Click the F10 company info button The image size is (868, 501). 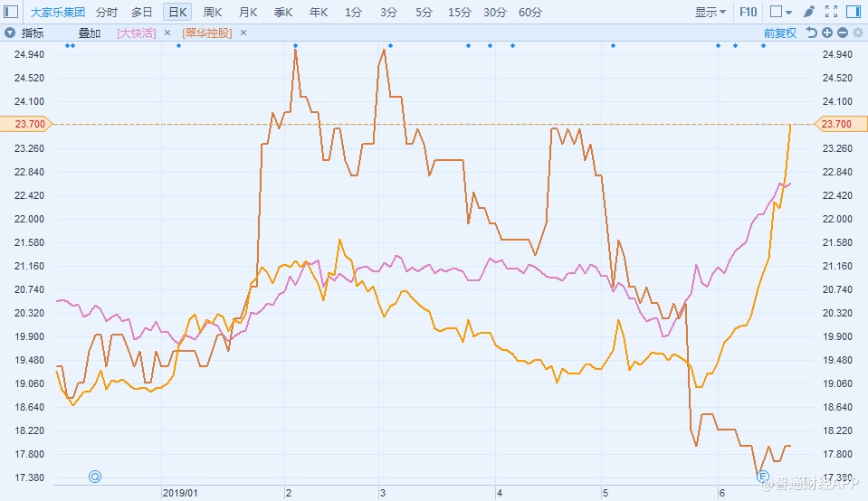coord(749,12)
